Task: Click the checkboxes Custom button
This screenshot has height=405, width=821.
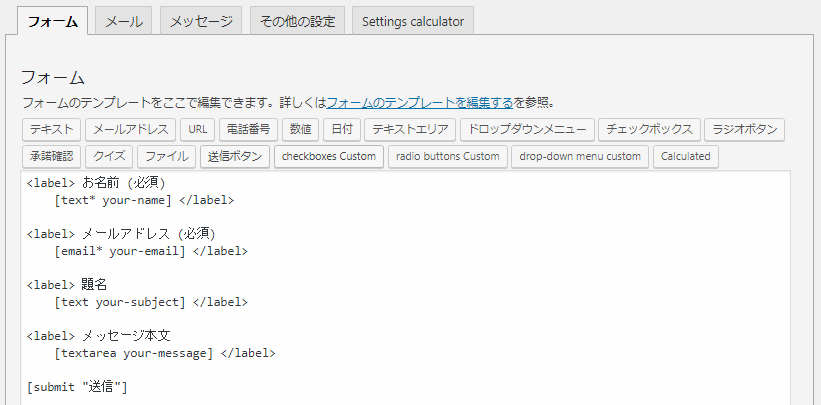Action: [x=329, y=157]
